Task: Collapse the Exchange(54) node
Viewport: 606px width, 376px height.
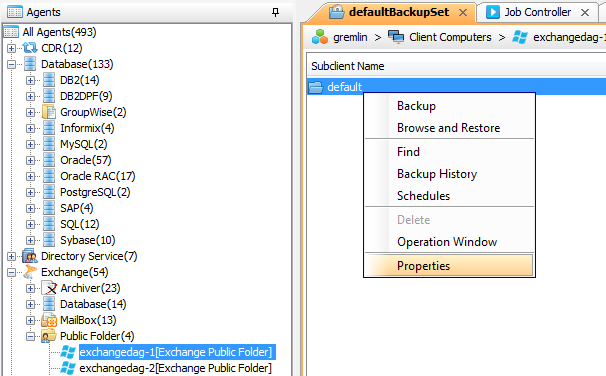Action: [x=11, y=272]
